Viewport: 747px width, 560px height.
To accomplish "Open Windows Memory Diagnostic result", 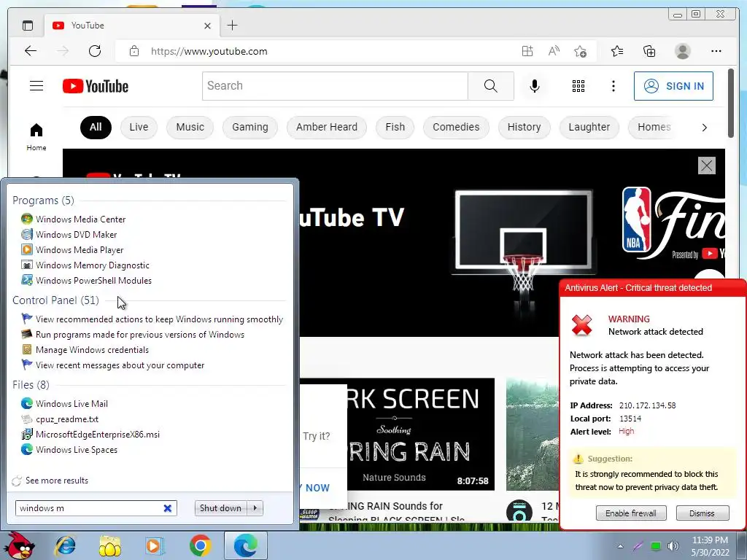I will tap(93, 265).
